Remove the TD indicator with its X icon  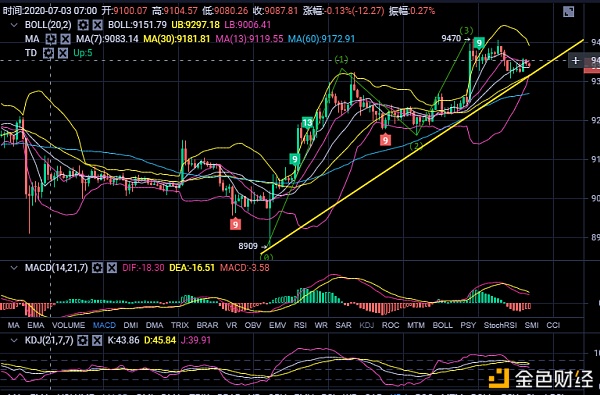click(x=63, y=53)
